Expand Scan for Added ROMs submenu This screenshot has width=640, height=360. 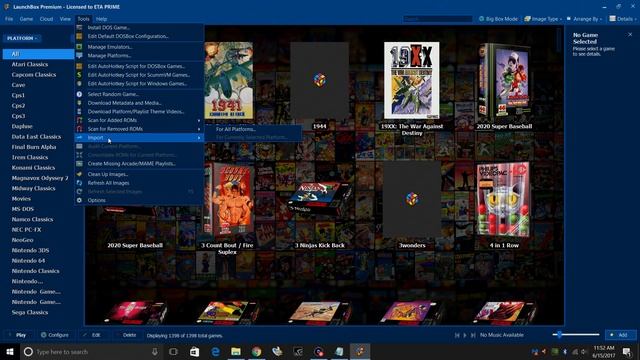click(x=139, y=120)
